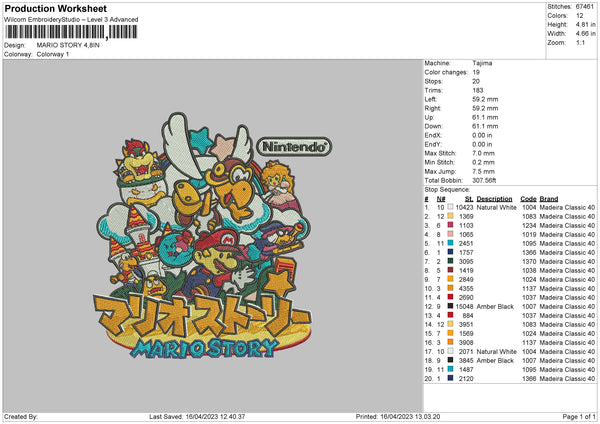Click the "#" column header

point(426,199)
